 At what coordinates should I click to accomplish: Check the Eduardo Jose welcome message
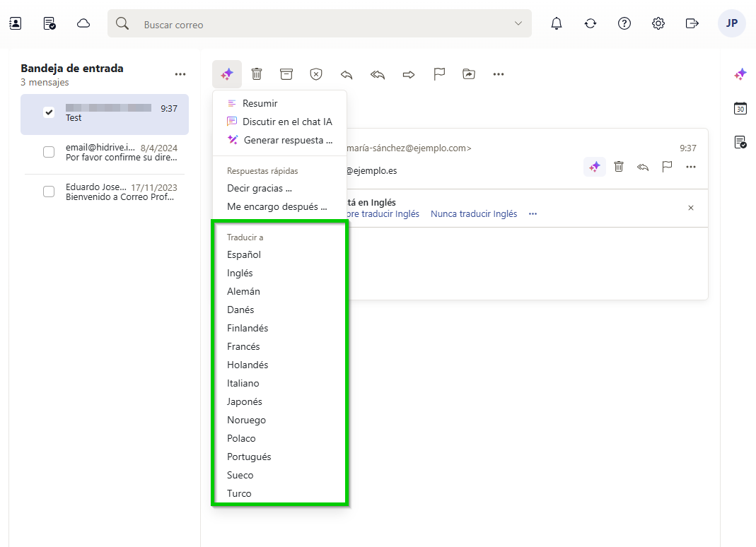point(48,191)
